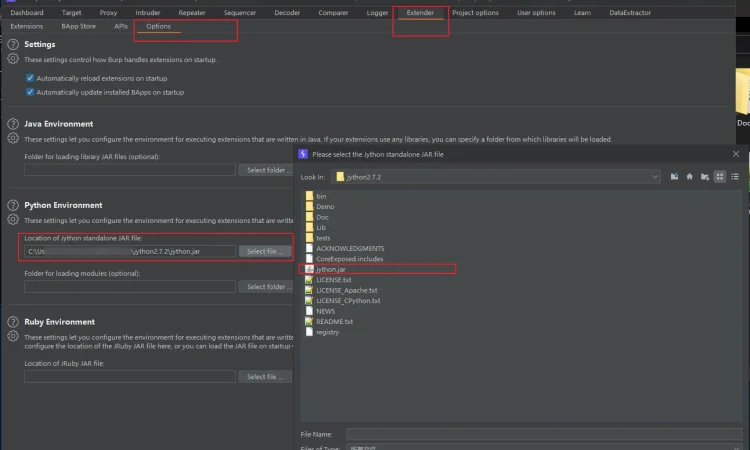Open the APIs sub-tab
The height and width of the screenshot is (450, 750).
[121, 26]
